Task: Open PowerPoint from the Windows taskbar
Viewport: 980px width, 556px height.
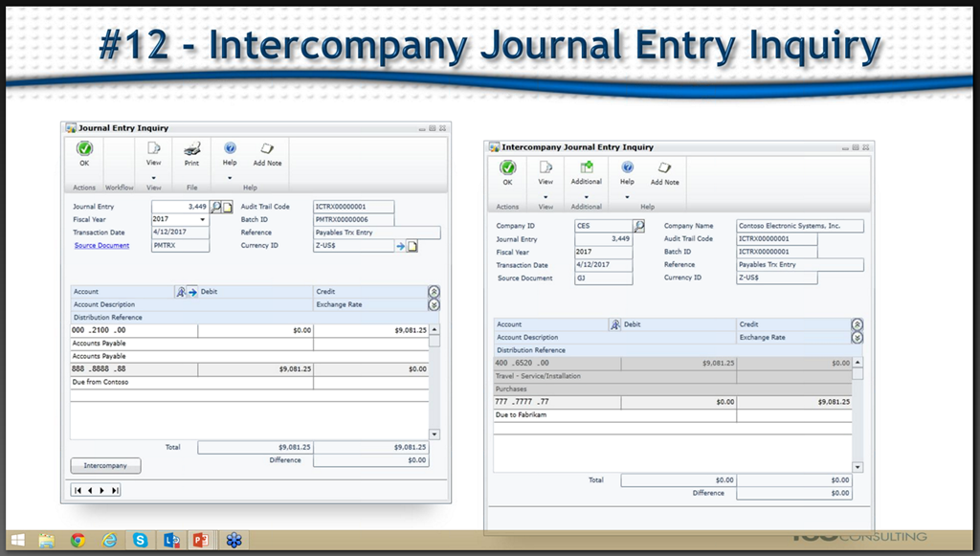Action: coord(201,541)
